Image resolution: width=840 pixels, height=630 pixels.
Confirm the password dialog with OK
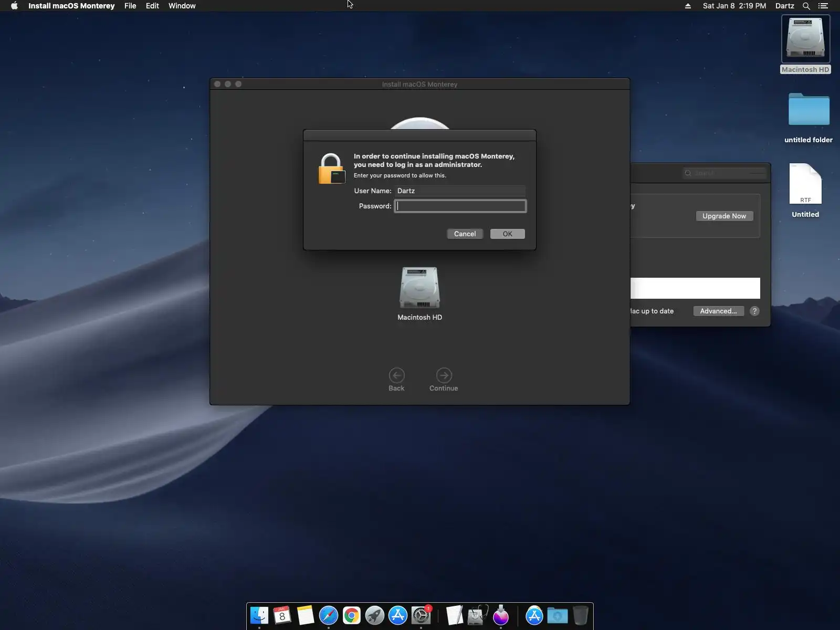click(x=507, y=234)
